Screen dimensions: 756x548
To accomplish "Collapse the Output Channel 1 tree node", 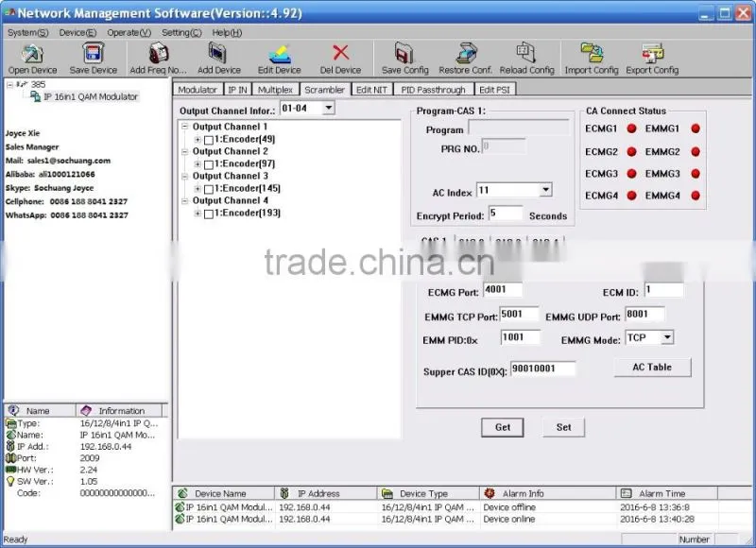I will pyautogui.click(x=184, y=127).
